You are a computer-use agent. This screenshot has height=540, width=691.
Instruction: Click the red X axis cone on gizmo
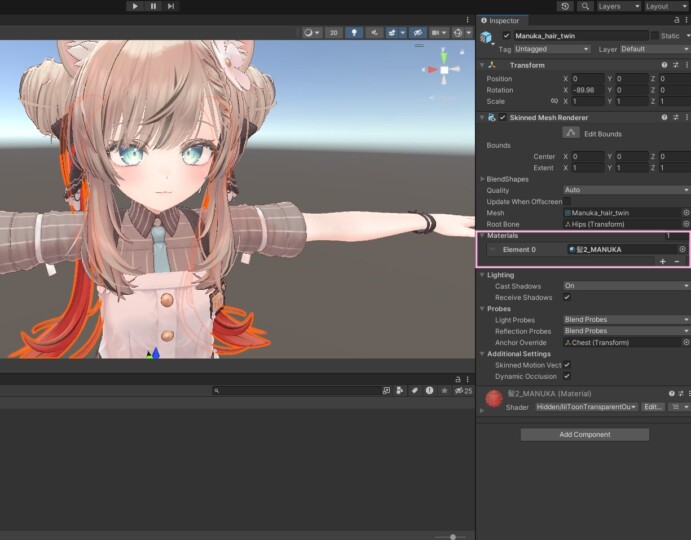432,70
